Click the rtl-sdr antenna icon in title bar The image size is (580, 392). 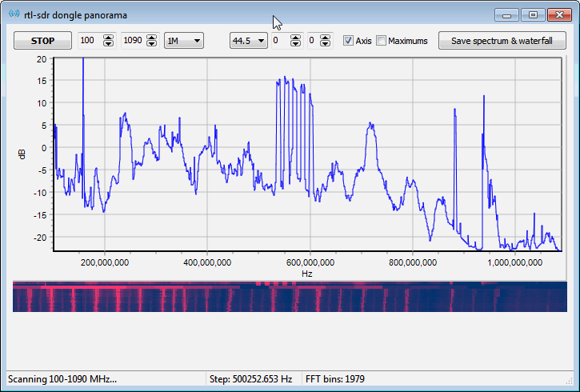(14, 14)
